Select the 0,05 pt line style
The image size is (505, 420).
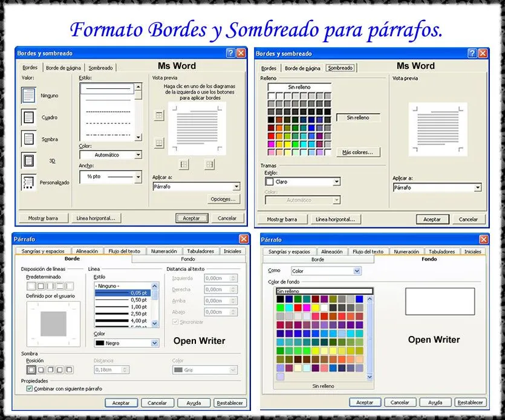pyautogui.click(x=122, y=293)
